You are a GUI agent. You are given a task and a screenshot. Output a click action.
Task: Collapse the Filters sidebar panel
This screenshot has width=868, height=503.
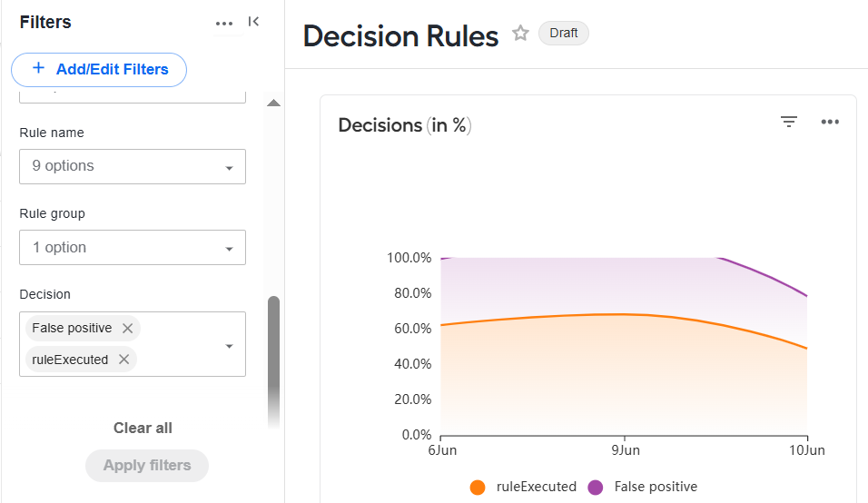pos(253,22)
